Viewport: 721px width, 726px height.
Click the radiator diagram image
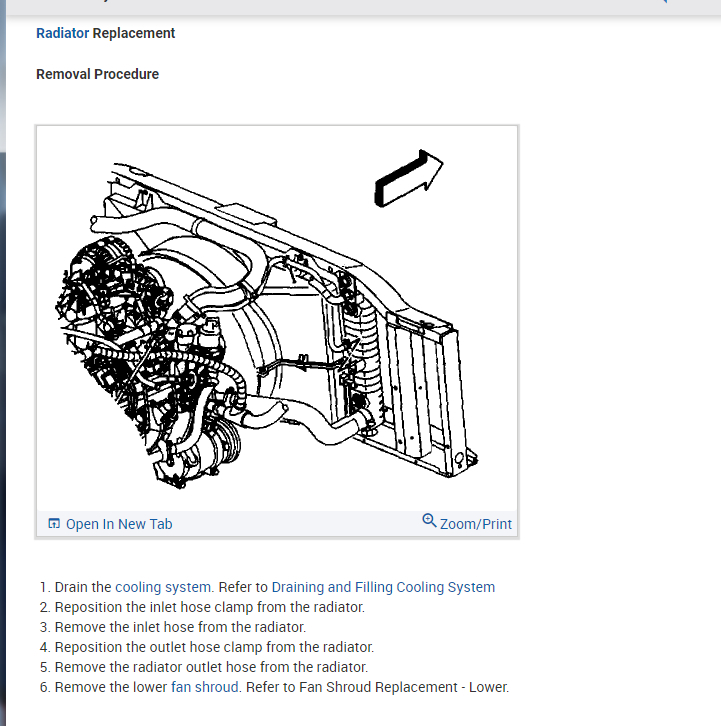point(277,319)
